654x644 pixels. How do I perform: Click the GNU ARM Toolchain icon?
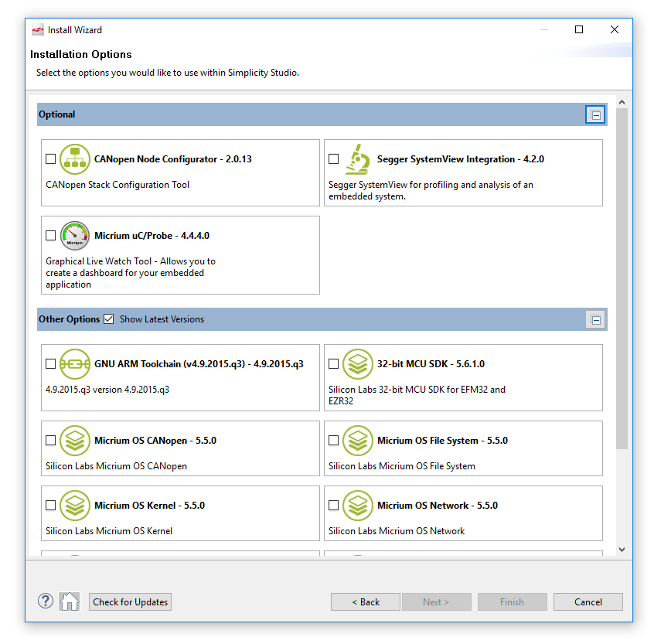coord(75,364)
